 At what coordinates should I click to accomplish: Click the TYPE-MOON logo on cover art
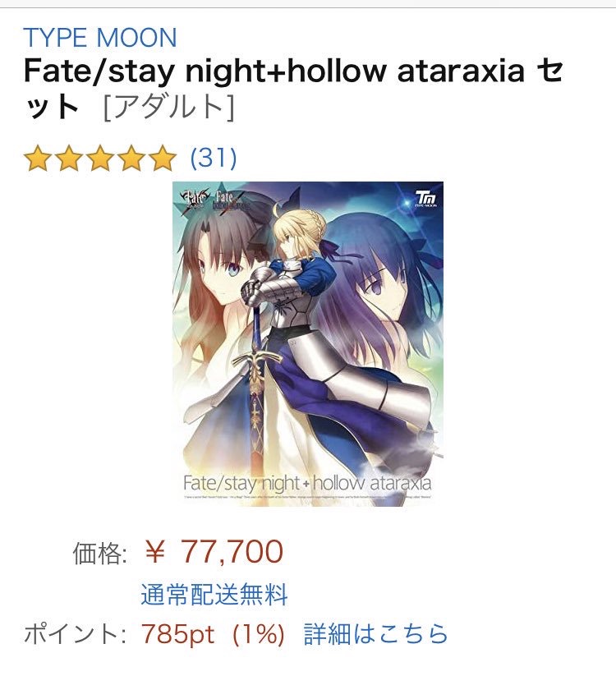[426, 199]
